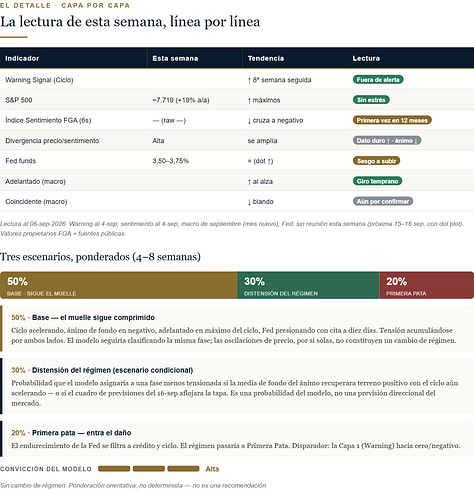Viewport: 474px width, 490px height.
Task: Click the '↓ cruza a negativo' trend cell
Action: click(275, 120)
